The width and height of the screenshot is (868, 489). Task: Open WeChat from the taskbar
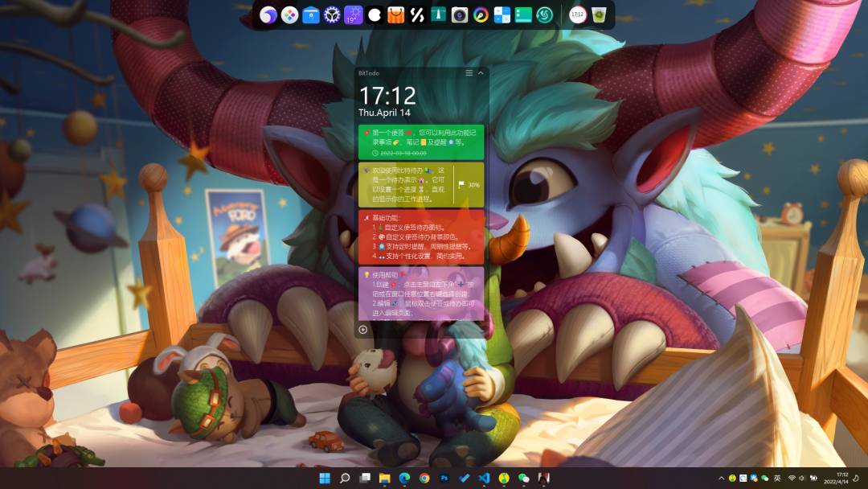pyautogui.click(x=524, y=478)
